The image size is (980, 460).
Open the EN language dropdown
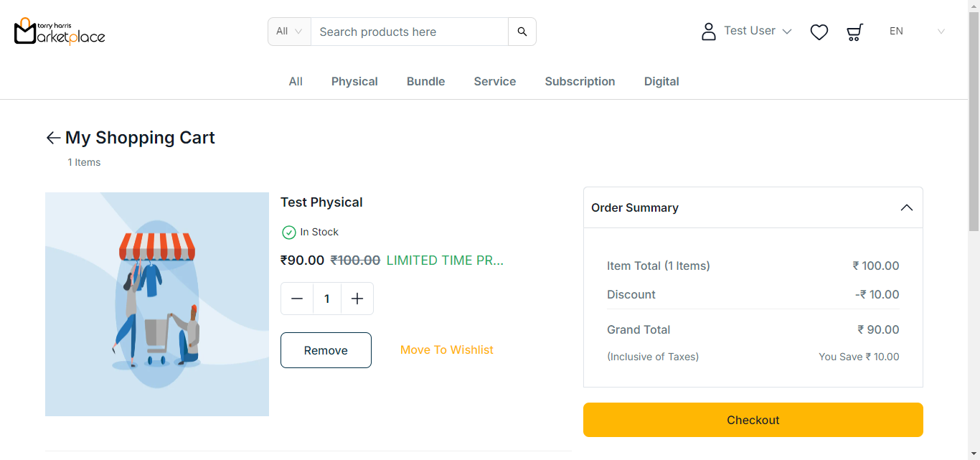[917, 32]
